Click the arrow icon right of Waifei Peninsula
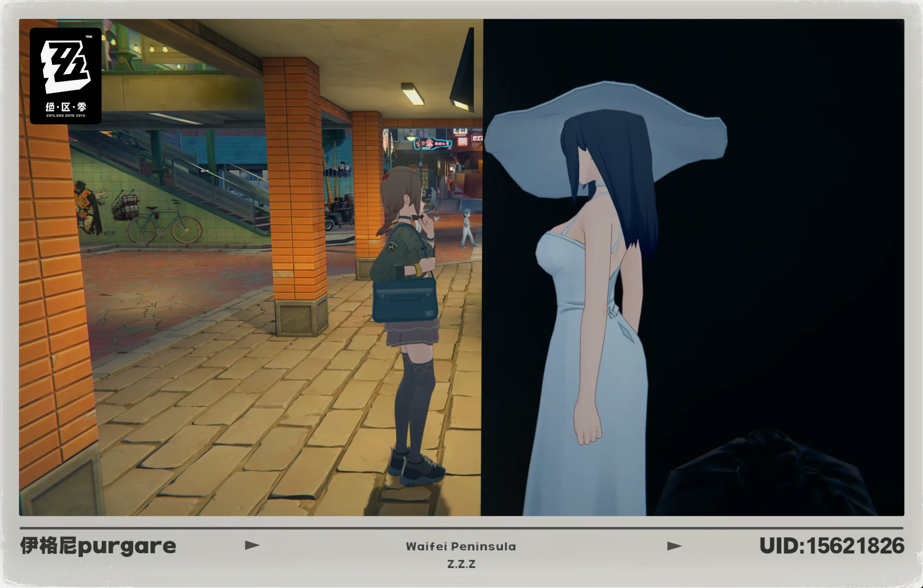This screenshot has height=588, width=923. (x=674, y=546)
